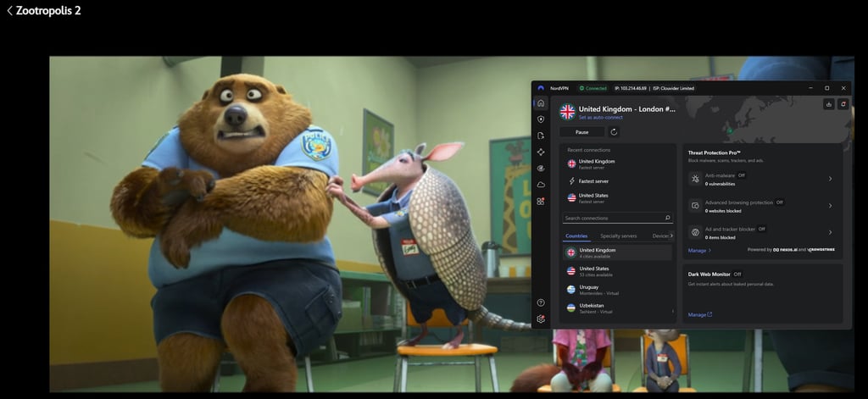The width and height of the screenshot is (868, 399).
Task: Click the IP address in title bar
Action: [x=630, y=88]
